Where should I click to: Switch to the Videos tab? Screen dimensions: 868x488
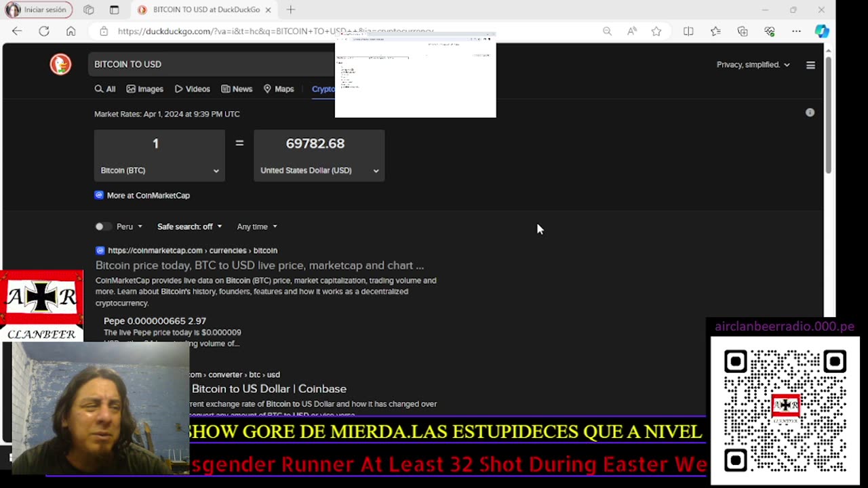193,89
